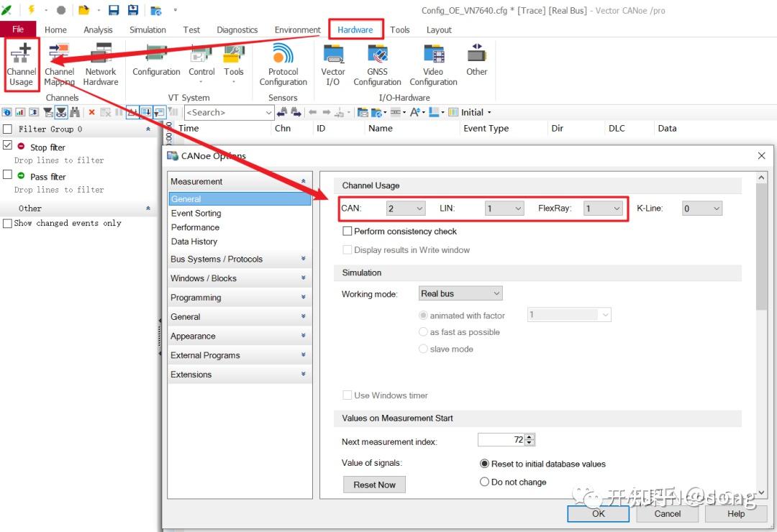Expand the Appearance options section
The width and height of the screenshot is (777, 532).
(240, 336)
